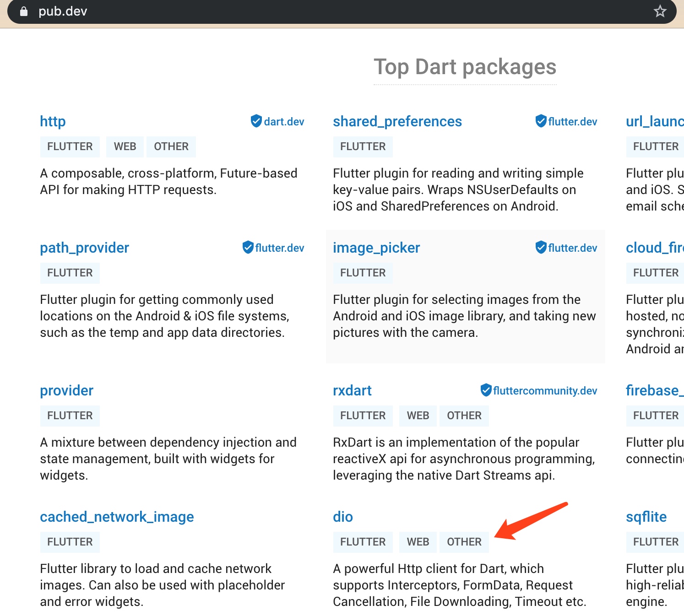Click the verified shield on image_picker row

point(541,248)
